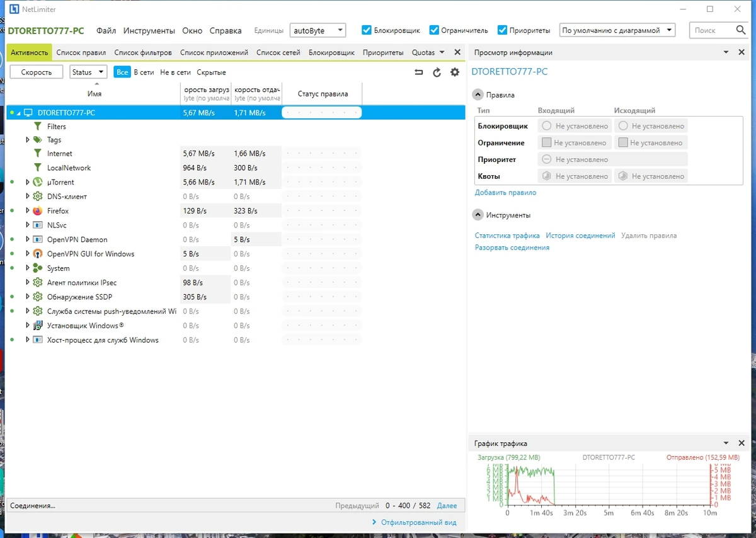Click the OpenVPN Daemon icon

pyautogui.click(x=38, y=239)
